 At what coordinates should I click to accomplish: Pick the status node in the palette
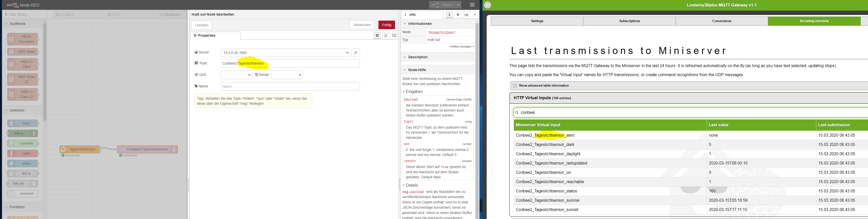pyautogui.click(x=23, y=164)
